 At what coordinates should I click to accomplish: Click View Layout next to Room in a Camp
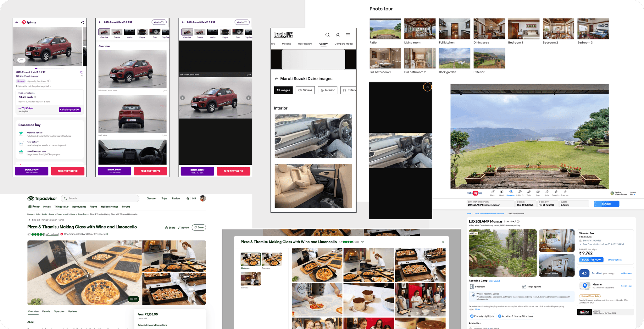coord(494,281)
